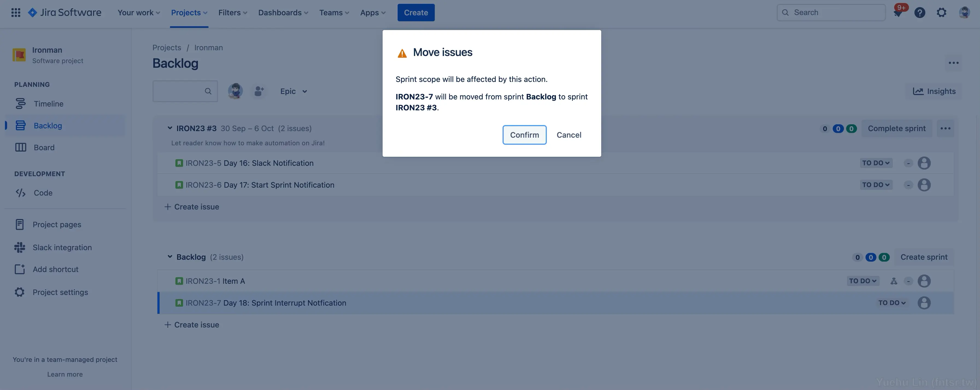The image size is (980, 390).
Task: Open the Filters menu
Action: pos(233,13)
